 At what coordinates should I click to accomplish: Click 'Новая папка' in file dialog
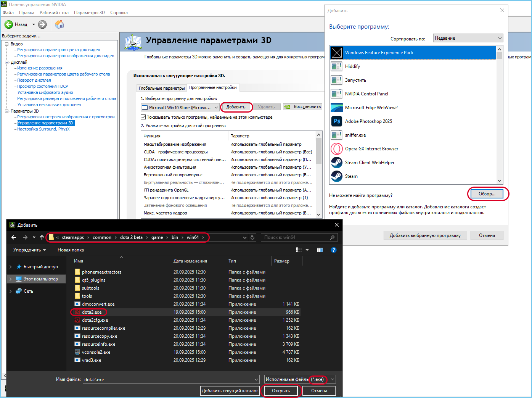71,250
